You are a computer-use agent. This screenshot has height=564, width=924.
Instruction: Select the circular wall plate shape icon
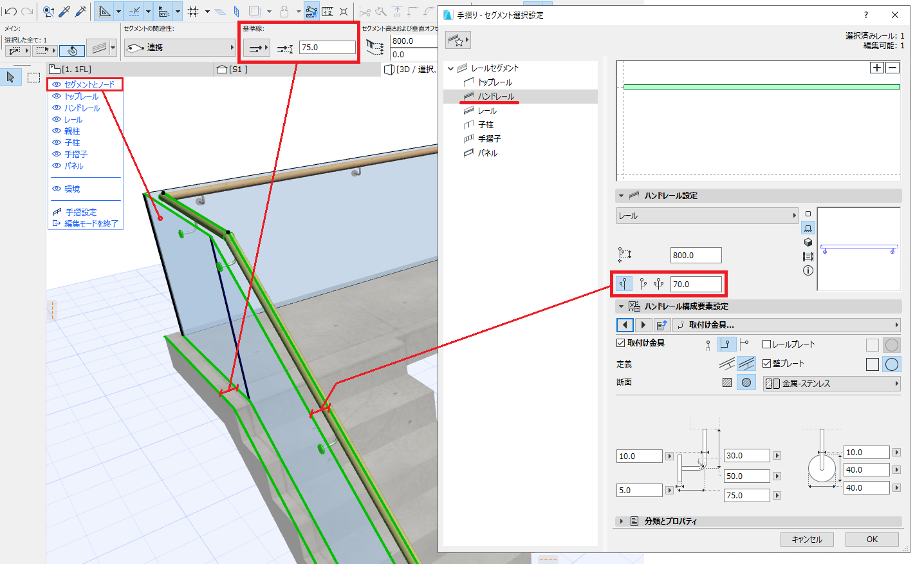click(x=892, y=364)
